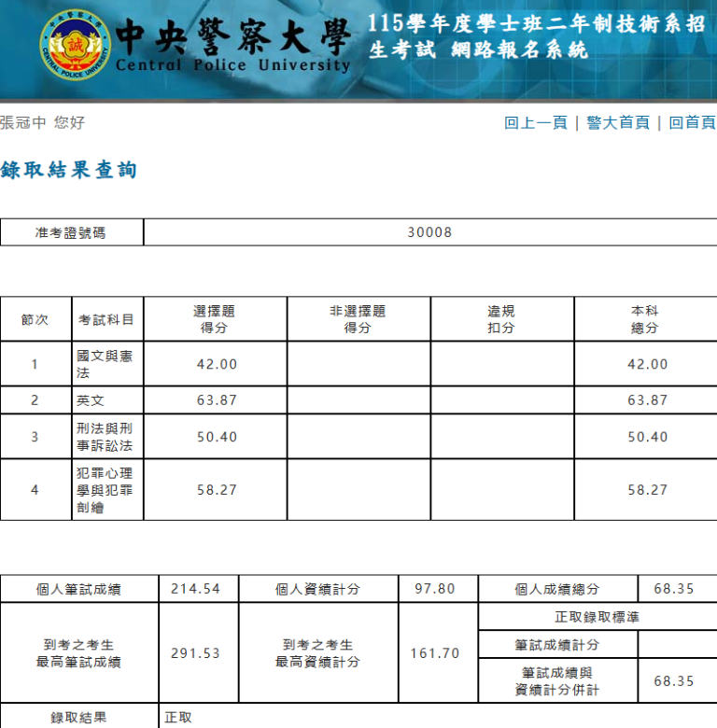The width and height of the screenshot is (717, 728).
Task: Open the 警大首頁 link
Action: point(618,122)
